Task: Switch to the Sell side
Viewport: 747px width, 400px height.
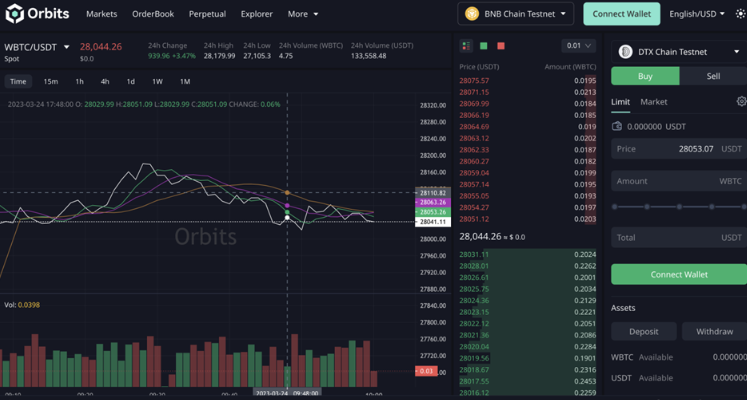Action: pyautogui.click(x=713, y=76)
